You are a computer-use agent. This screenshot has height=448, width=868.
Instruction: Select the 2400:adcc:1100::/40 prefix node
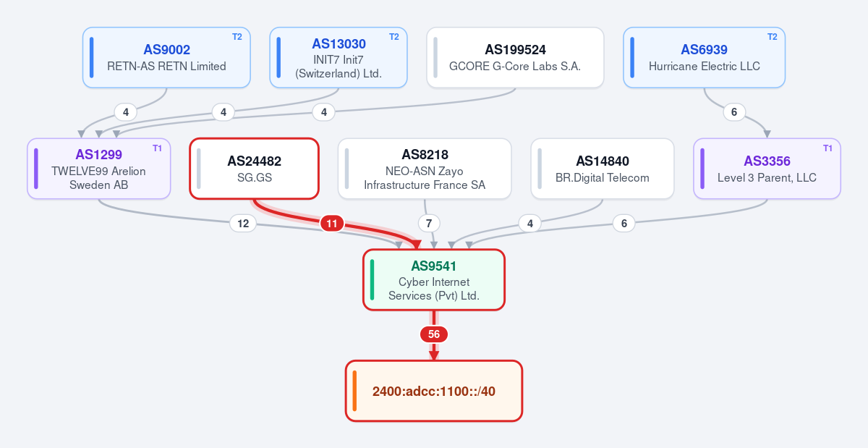click(x=434, y=391)
